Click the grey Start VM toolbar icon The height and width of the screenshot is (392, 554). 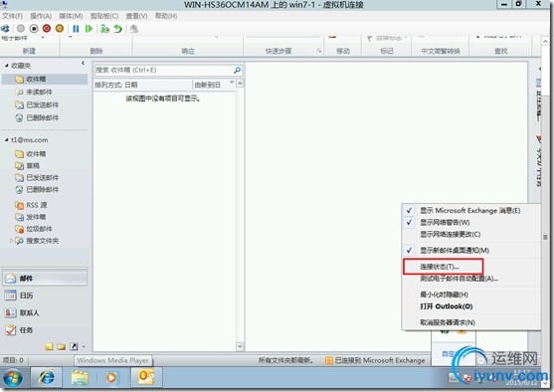point(21,29)
